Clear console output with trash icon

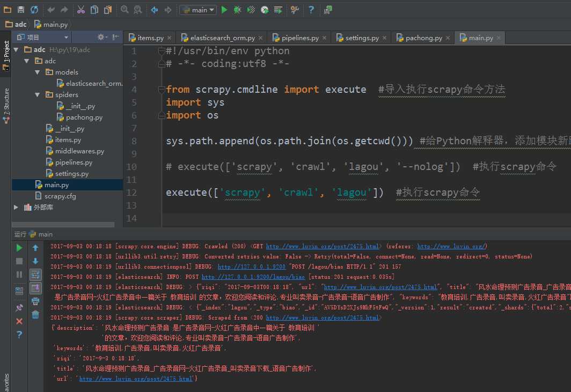tap(35, 314)
